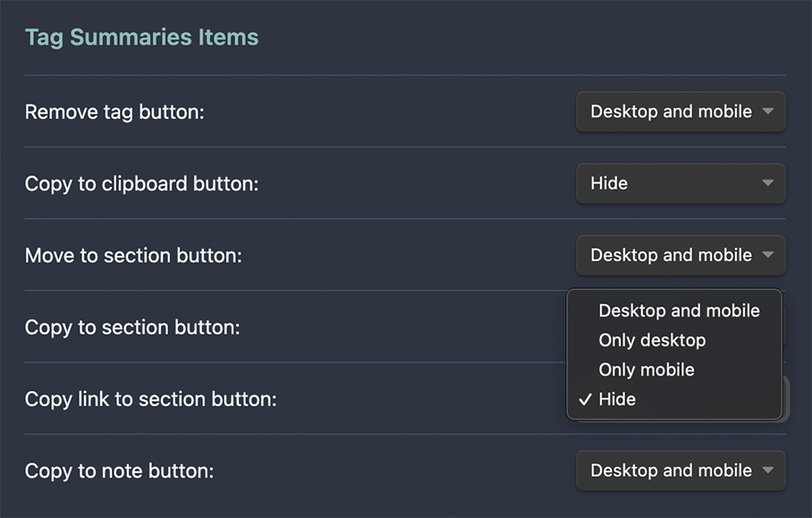Click the dropdown currently showing "Hide"
The height and width of the screenshot is (518, 812).
681,183
